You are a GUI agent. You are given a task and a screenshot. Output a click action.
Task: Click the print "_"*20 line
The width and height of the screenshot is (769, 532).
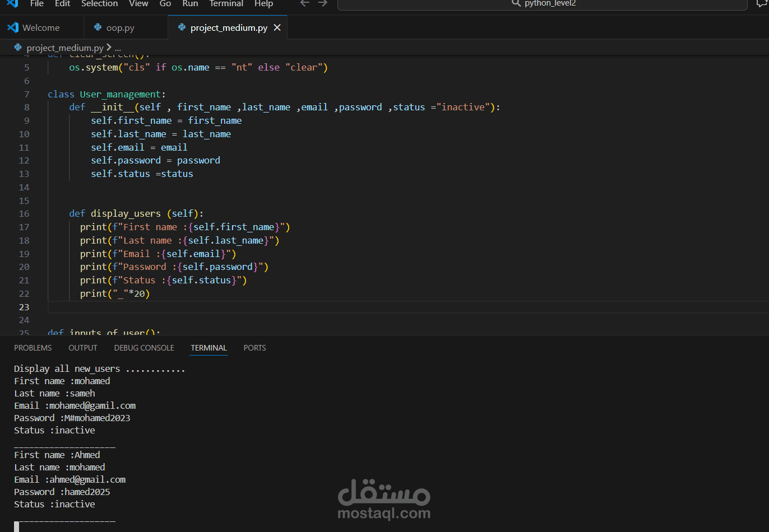click(115, 293)
